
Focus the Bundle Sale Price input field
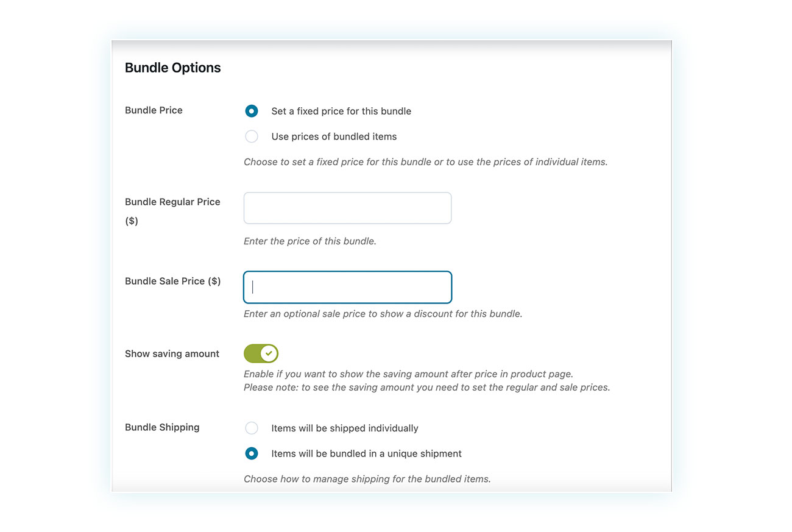(347, 287)
